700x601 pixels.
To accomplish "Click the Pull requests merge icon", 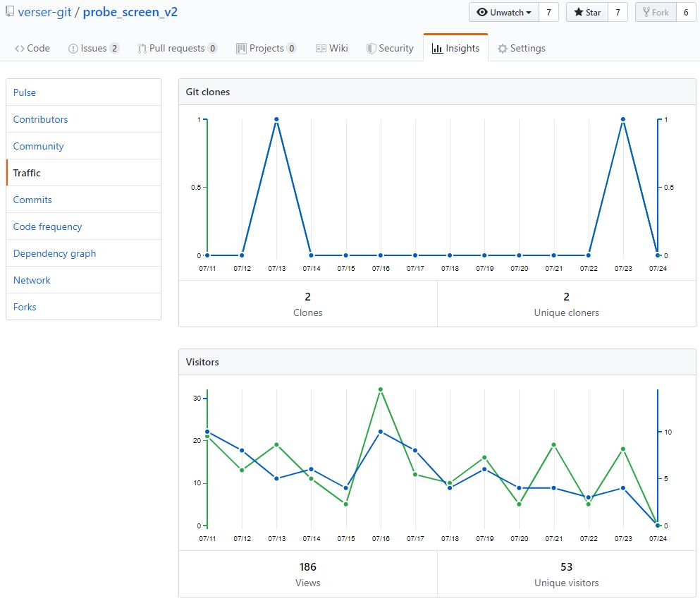I will click(x=142, y=49).
